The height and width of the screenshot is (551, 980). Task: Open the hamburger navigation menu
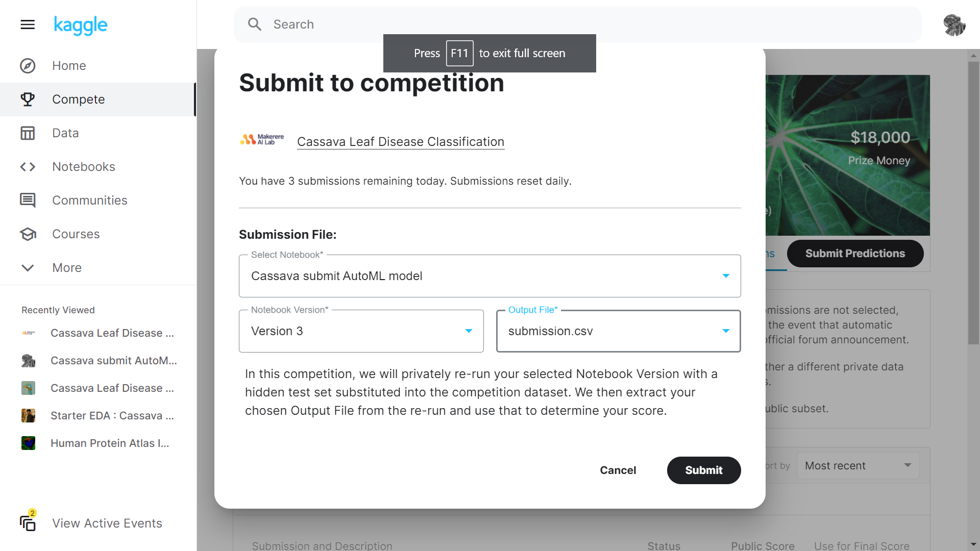[x=28, y=24]
